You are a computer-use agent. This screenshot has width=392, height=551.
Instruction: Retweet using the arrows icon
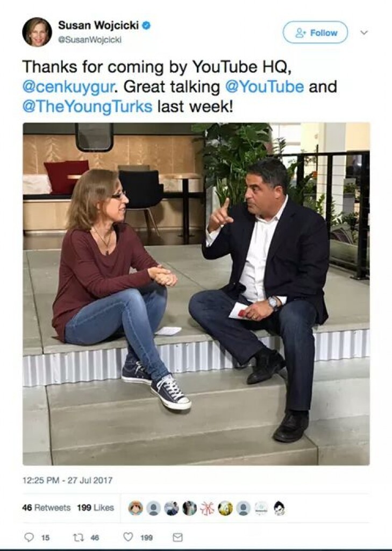[x=77, y=538]
